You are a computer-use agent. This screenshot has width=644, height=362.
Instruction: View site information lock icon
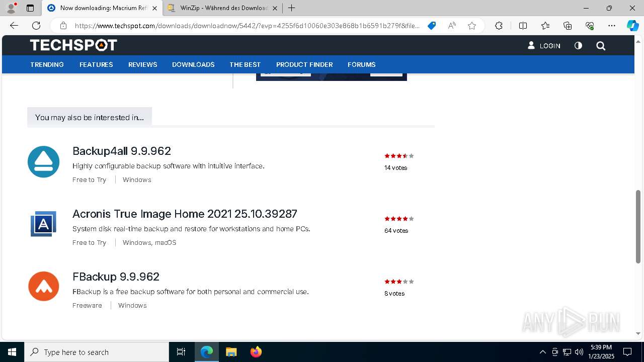pos(63,26)
